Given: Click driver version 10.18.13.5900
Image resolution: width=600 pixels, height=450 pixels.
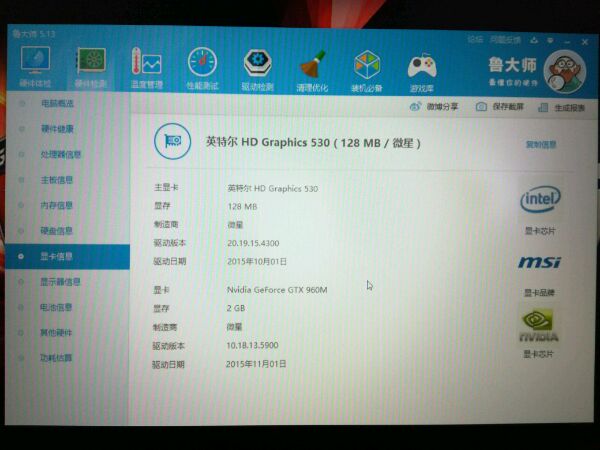Looking at the screenshot, I should [252, 345].
